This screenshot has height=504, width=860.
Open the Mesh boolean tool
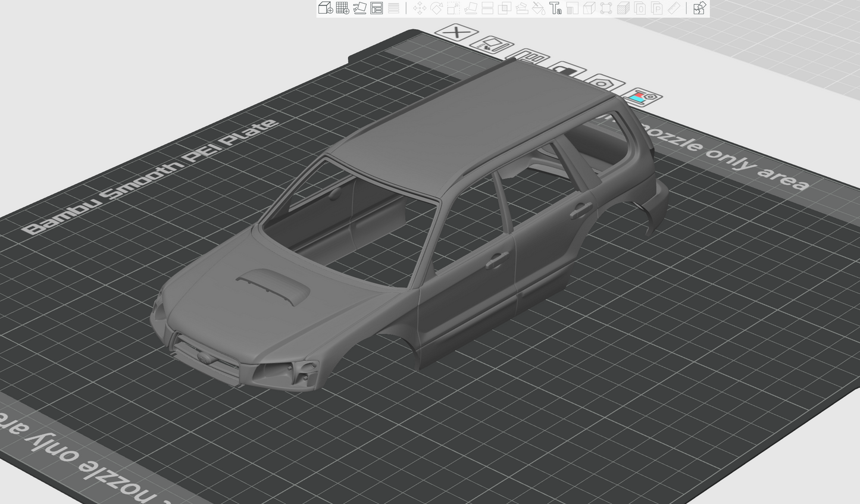click(x=504, y=8)
